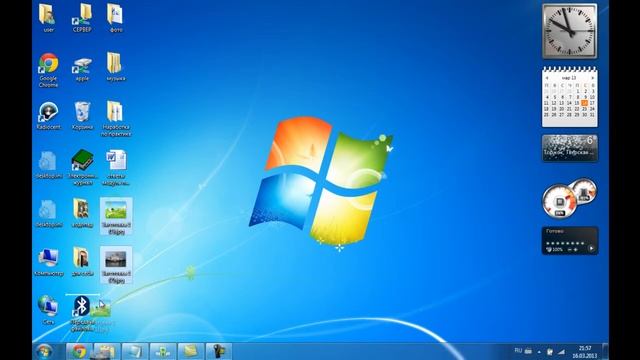640x360 pixels.
Task: Click highlighted day 16 in calendar gadget
Action: coord(584,103)
